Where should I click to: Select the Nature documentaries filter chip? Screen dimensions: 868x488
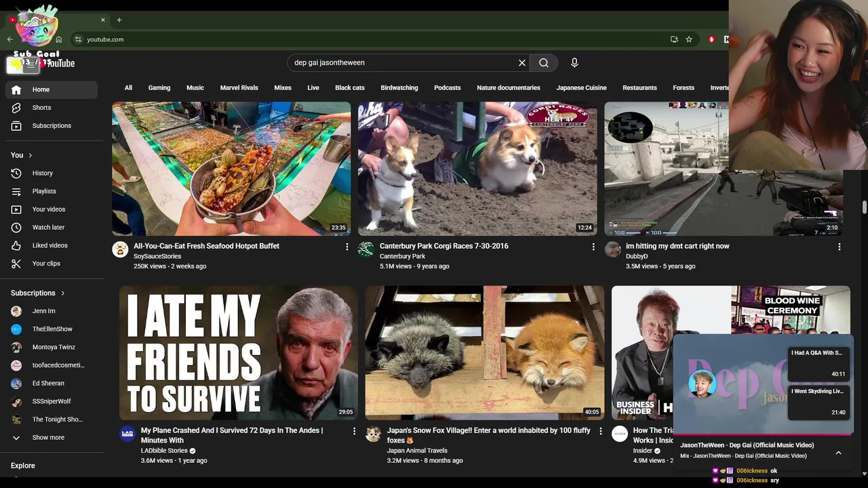pyautogui.click(x=509, y=87)
